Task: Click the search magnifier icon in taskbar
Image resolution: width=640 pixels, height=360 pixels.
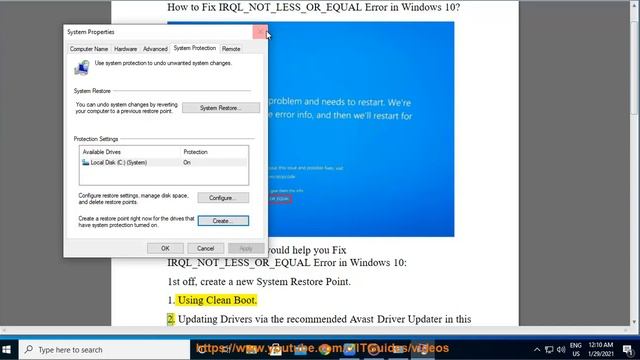Action: pyautogui.click(x=29, y=349)
